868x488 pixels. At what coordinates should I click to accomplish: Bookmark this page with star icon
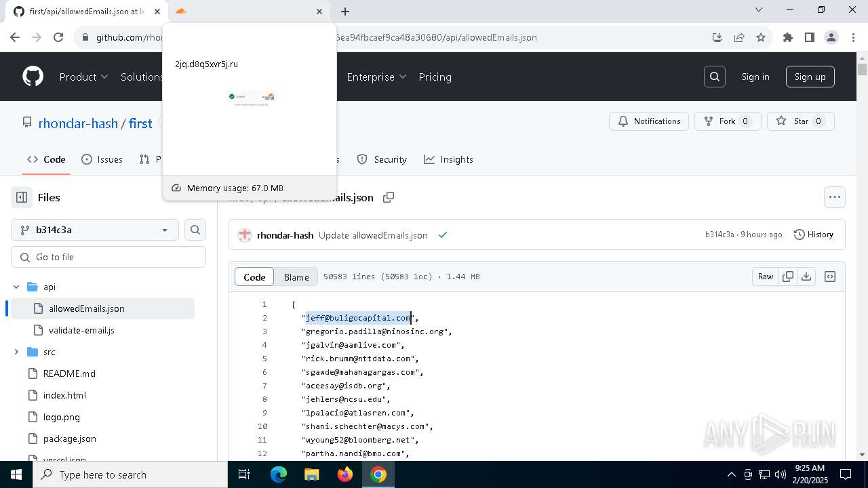[761, 37]
